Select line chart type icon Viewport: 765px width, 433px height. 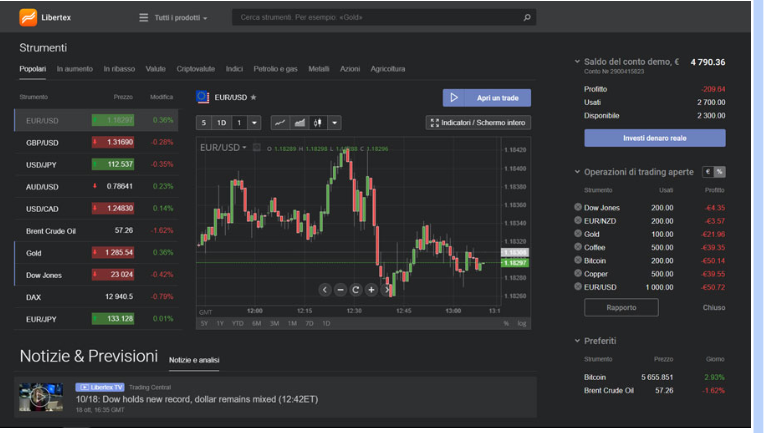click(x=280, y=123)
